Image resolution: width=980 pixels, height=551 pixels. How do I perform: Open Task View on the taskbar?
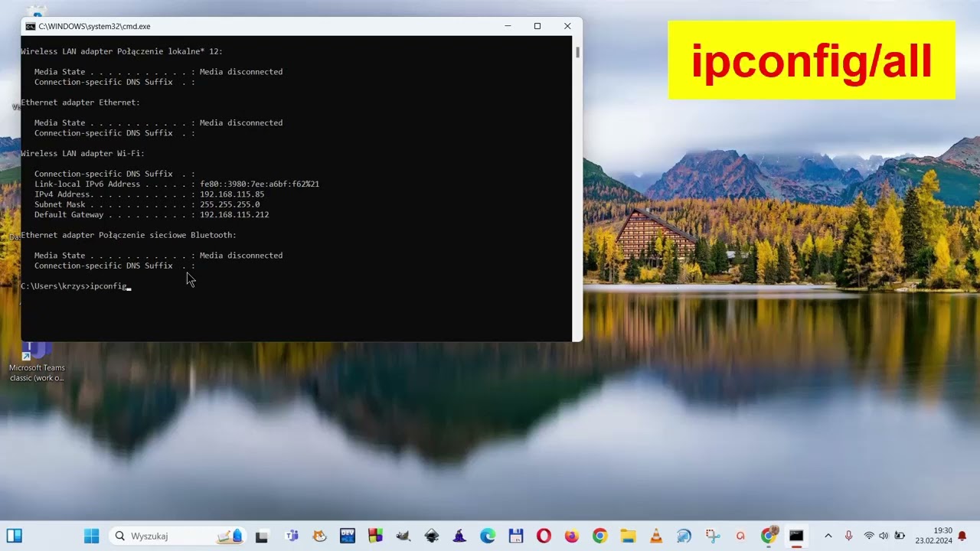[262, 536]
